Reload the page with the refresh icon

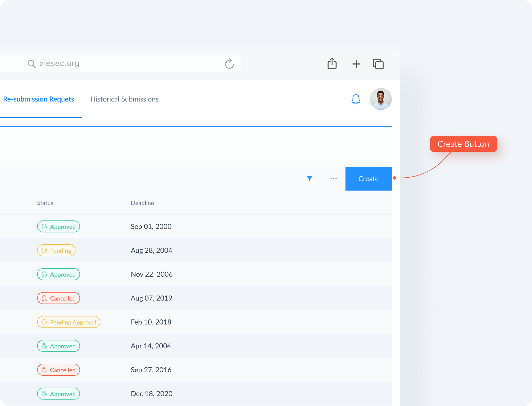(229, 63)
